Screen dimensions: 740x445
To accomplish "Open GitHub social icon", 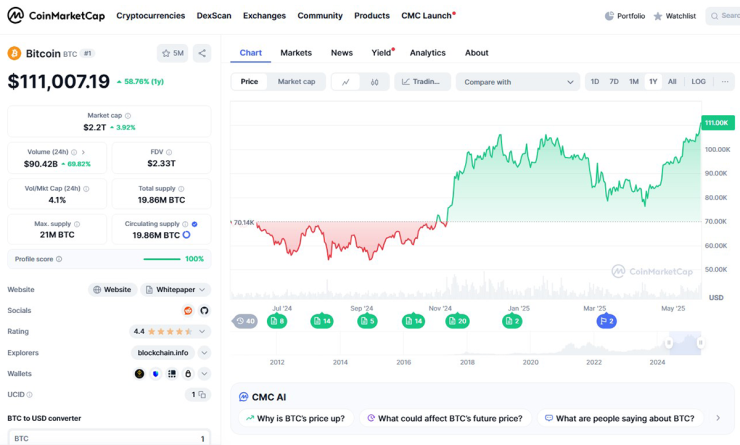I will pyautogui.click(x=204, y=311).
